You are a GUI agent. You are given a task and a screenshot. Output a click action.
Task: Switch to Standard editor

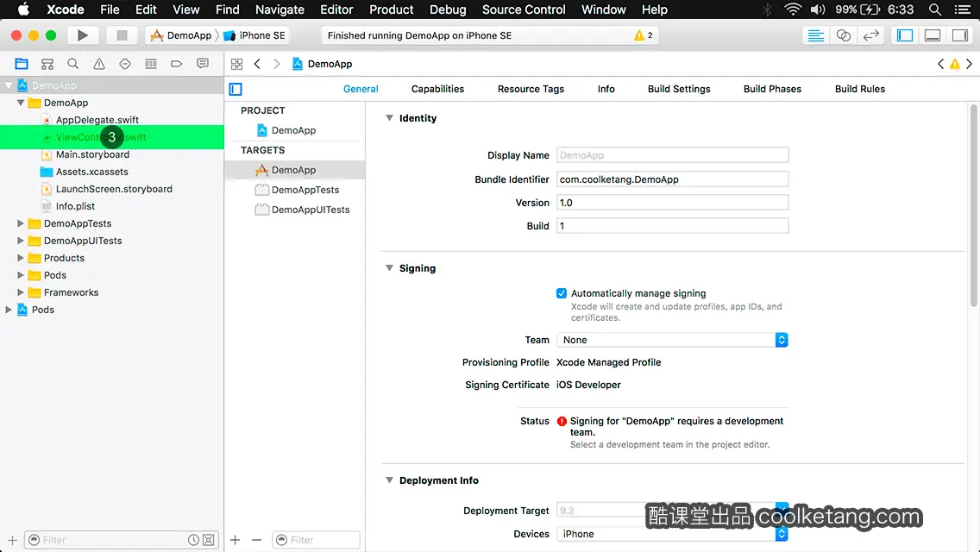pyautogui.click(x=815, y=35)
